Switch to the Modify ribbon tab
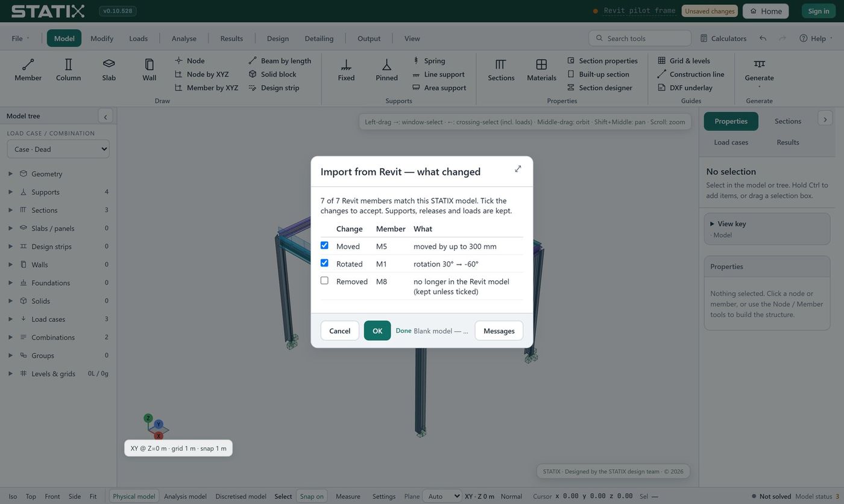Screen dimensions: 844x504 tap(102, 38)
